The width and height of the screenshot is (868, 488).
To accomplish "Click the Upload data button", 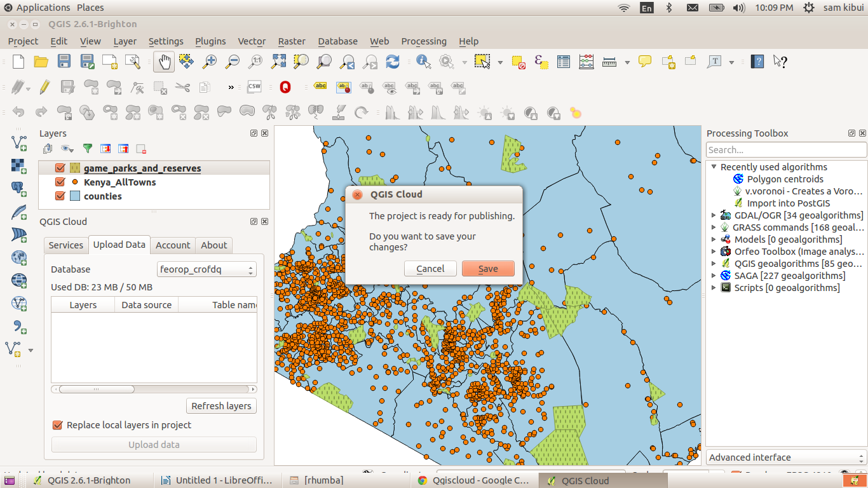I will tap(154, 445).
